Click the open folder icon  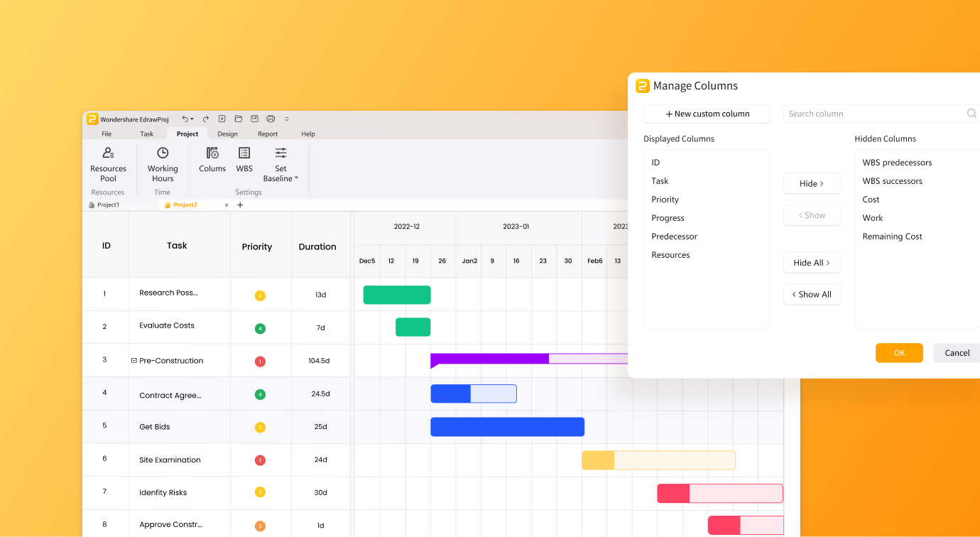click(x=239, y=119)
